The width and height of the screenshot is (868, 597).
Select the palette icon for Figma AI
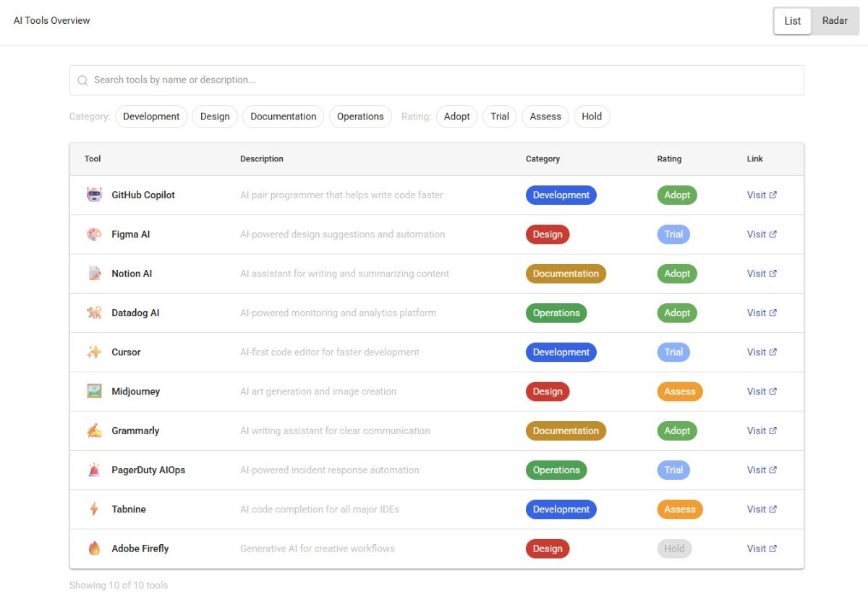click(x=95, y=234)
